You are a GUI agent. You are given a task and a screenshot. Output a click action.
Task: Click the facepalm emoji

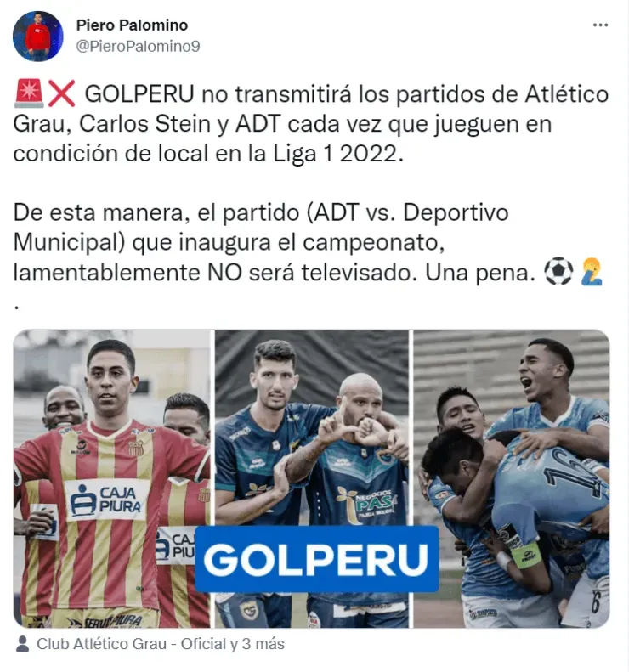592,272
